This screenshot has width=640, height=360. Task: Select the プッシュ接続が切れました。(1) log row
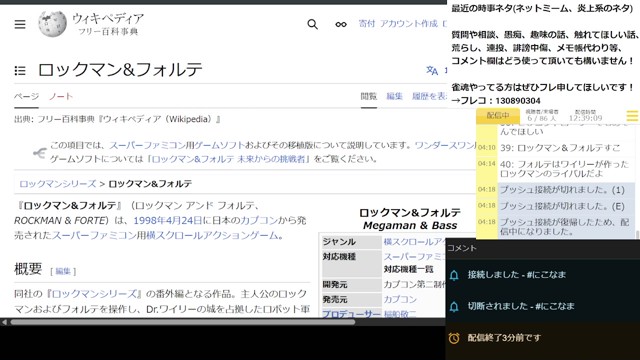(556, 190)
